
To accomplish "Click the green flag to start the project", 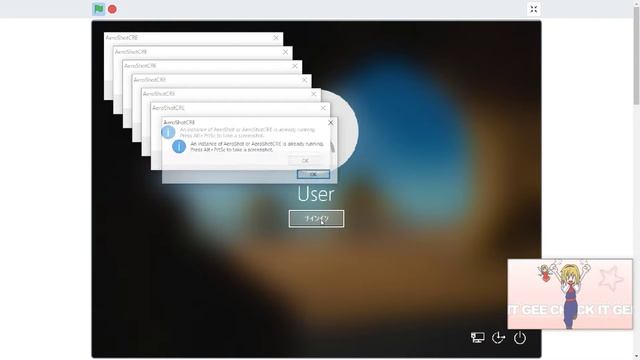I will pos(98,9).
